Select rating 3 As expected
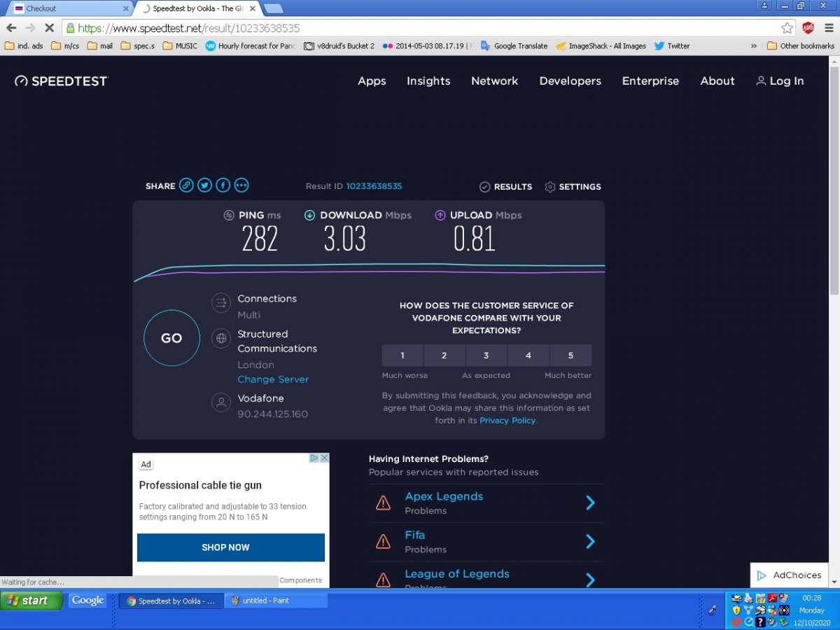Viewport: 840px width, 630px height. 486,355
